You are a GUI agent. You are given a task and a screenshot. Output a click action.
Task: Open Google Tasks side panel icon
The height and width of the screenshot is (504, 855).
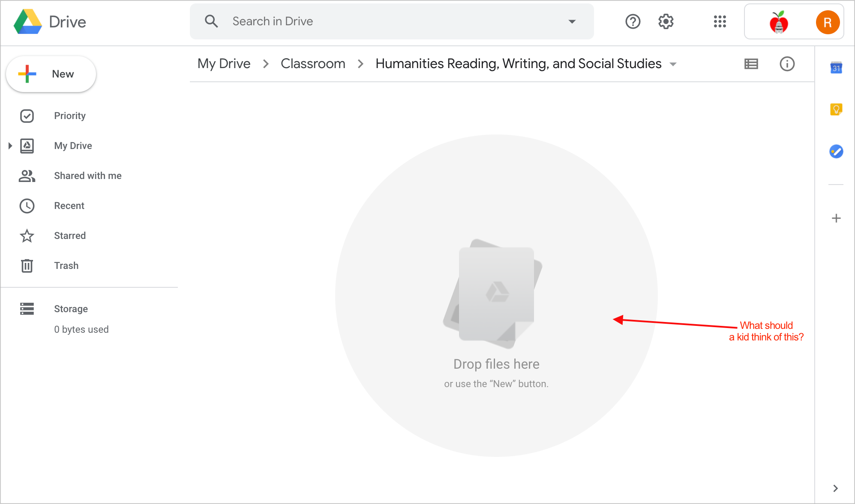[x=836, y=151]
